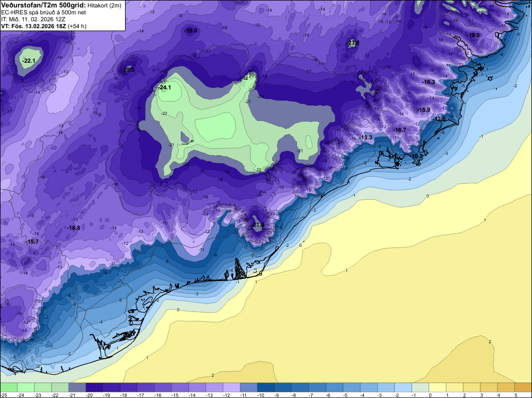Select light yellow legend swatch between 0 and 1

437,387
